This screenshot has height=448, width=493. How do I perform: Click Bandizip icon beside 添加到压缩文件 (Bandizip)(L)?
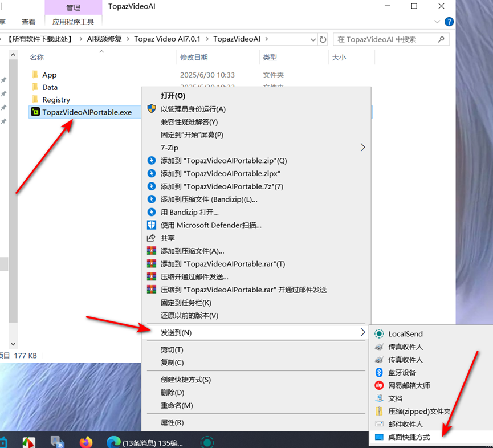[152, 199]
